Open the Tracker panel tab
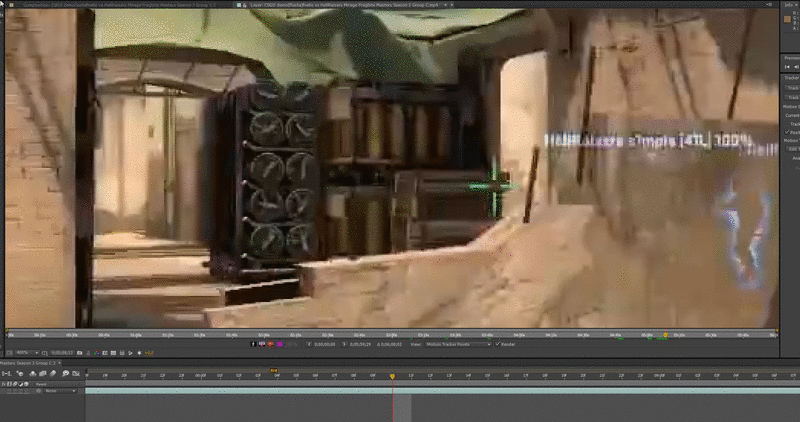Screen dimensions: 800x422 tap(792, 78)
